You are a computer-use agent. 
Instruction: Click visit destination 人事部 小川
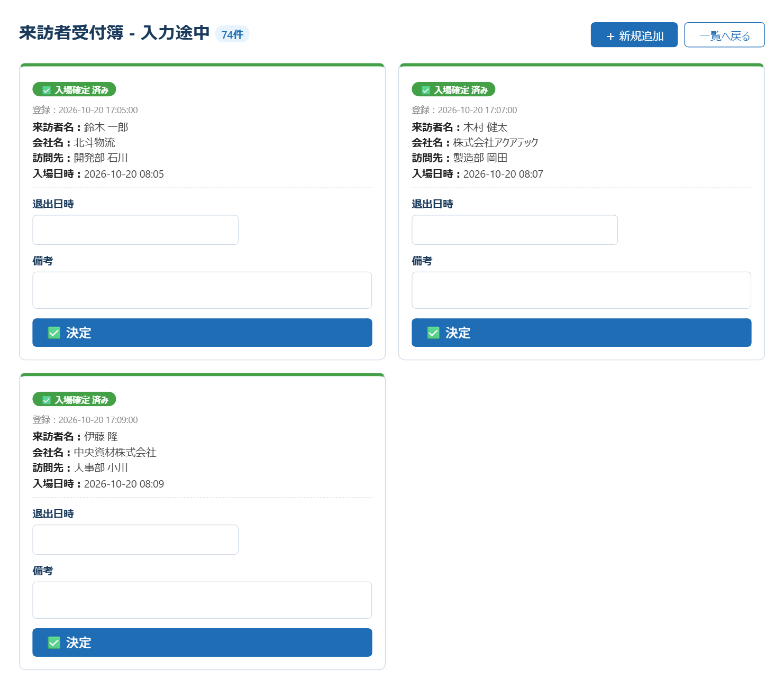(x=101, y=468)
